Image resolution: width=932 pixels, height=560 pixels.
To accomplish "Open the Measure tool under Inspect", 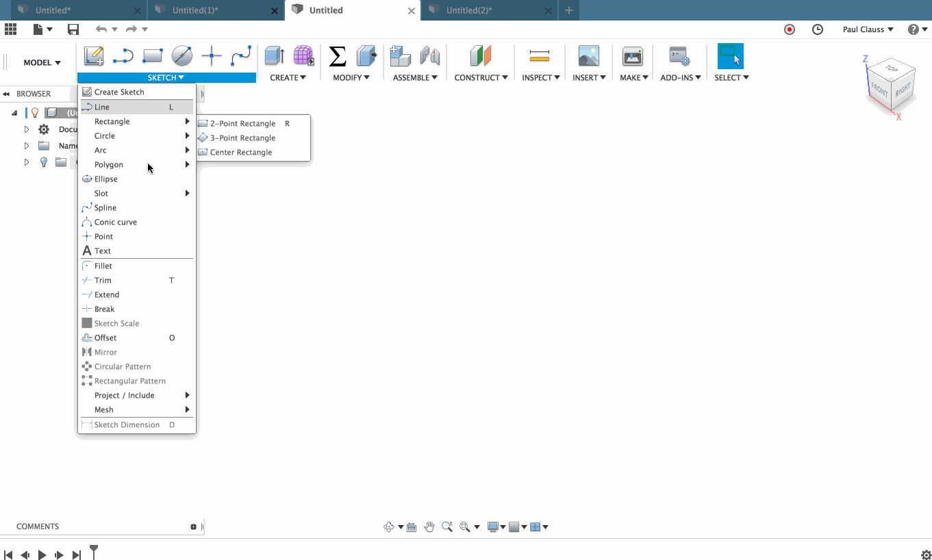I will (540, 55).
